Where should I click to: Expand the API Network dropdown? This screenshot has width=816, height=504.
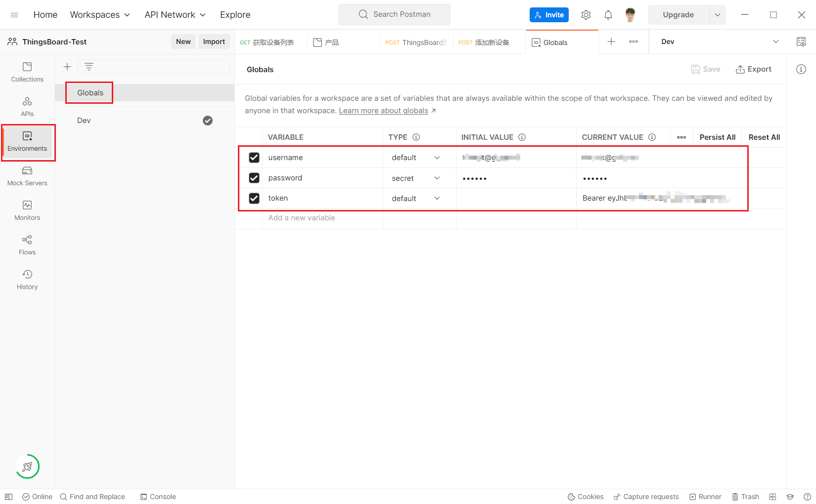pyautogui.click(x=175, y=15)
